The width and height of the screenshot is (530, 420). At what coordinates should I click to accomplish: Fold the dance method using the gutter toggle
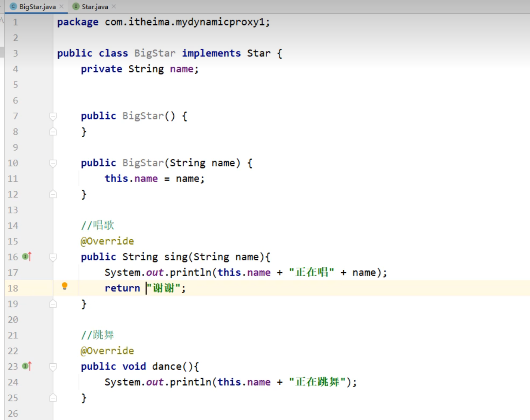[53, 367]
